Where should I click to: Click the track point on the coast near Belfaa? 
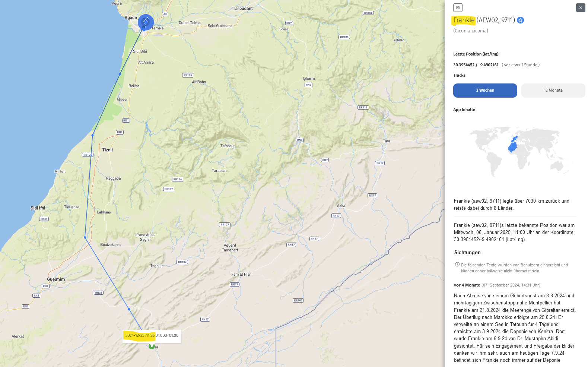point(120,74)
